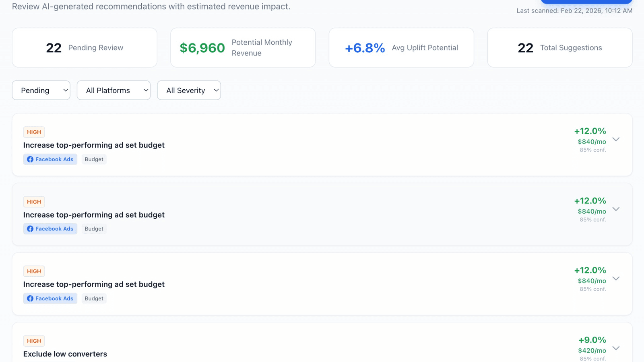Select the $6,960 Potential Monthly Revenue card
The width and height of the screenshot is (644, 362).
[243, 47]
